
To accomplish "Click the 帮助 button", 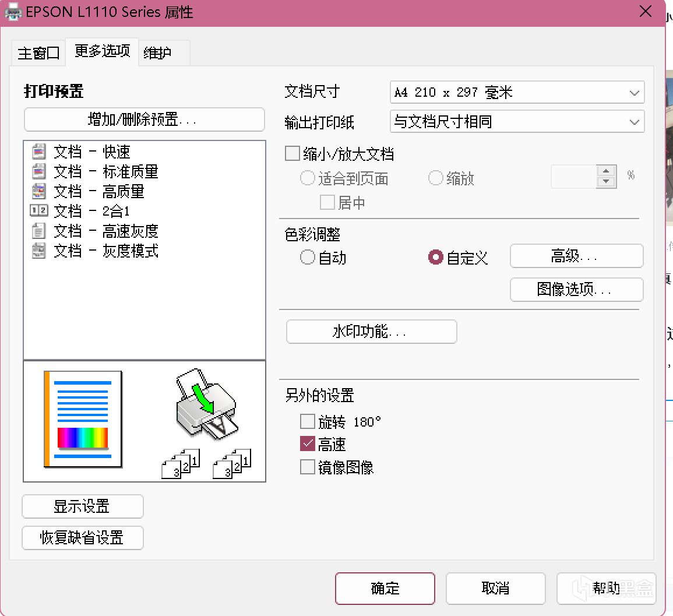I will point(606,588).
